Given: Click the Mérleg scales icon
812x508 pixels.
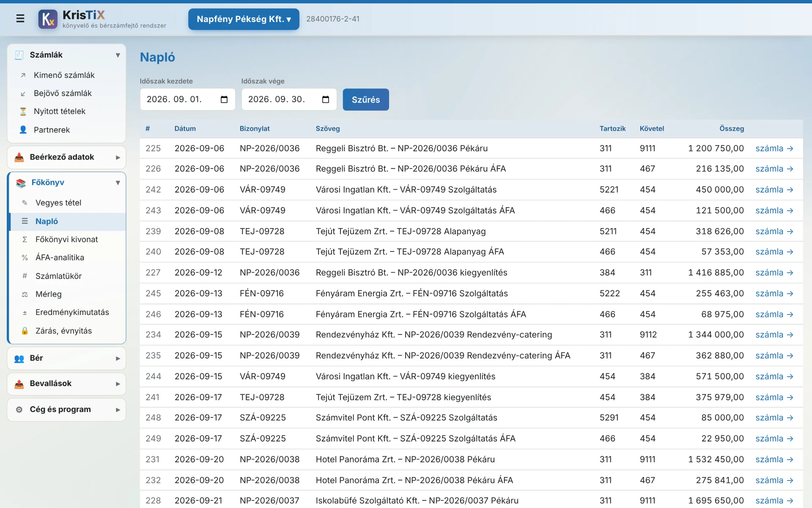Looking at the screenshot, I should point(25,295).
